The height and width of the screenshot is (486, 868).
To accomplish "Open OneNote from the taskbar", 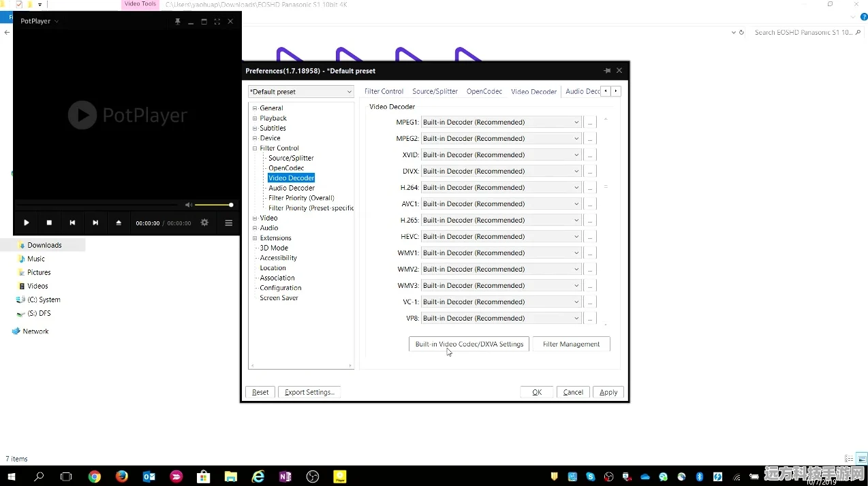I will tap(285, 476).
